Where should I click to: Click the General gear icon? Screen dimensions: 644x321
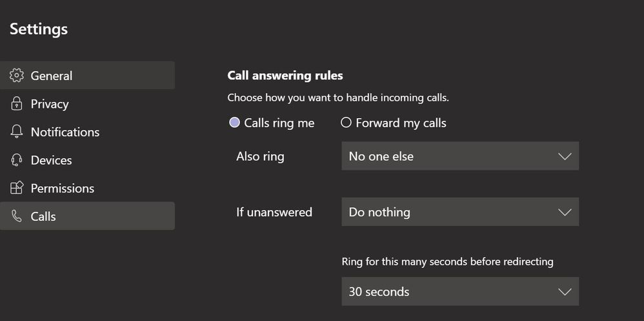click(x=17, y=76)
